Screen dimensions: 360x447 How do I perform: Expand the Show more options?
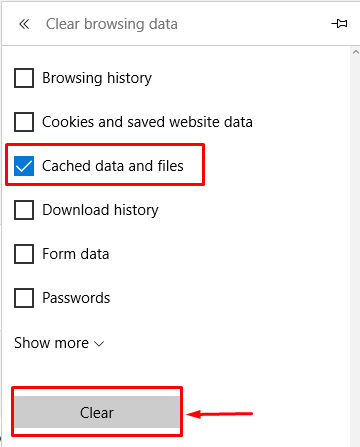[59, 343]
